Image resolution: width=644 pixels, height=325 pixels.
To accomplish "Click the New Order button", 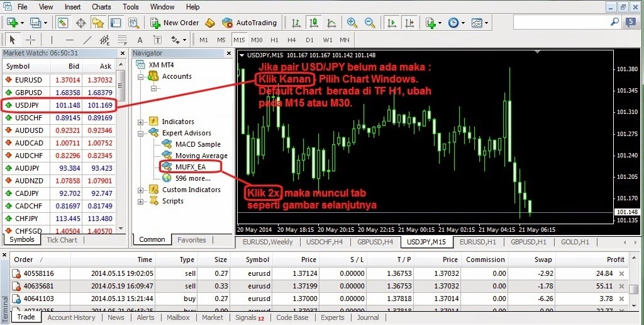I will pos(175,23).
